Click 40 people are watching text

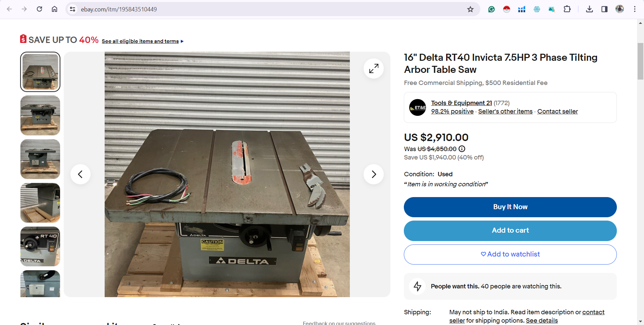521,286
